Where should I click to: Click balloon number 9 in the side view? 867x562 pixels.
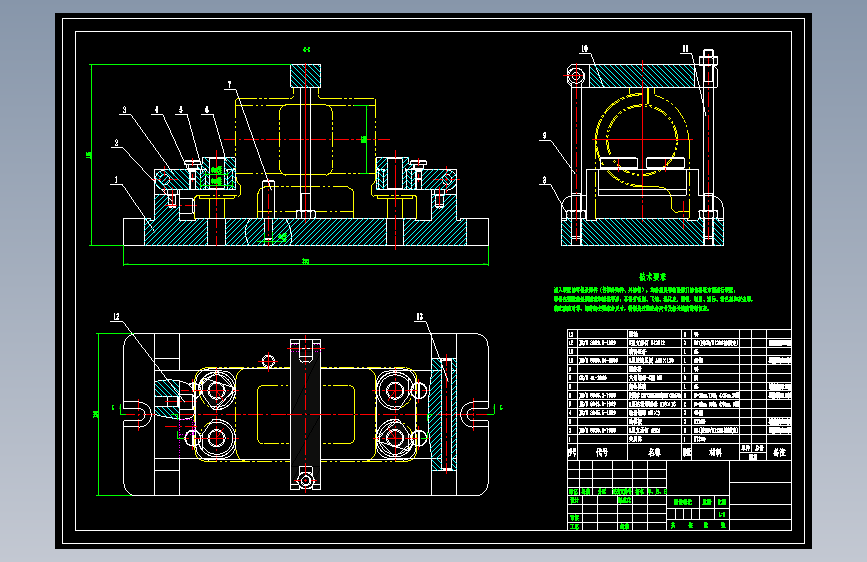tap(545, 136)
